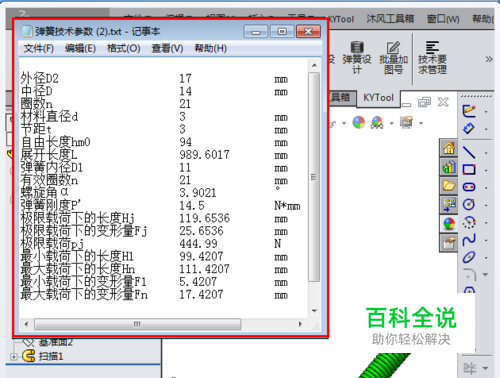This screenshot has width=500, height=378.
Task: Open Apply Scene dropdown arrow
Action: pyautogui.click(x=392, y=124)
